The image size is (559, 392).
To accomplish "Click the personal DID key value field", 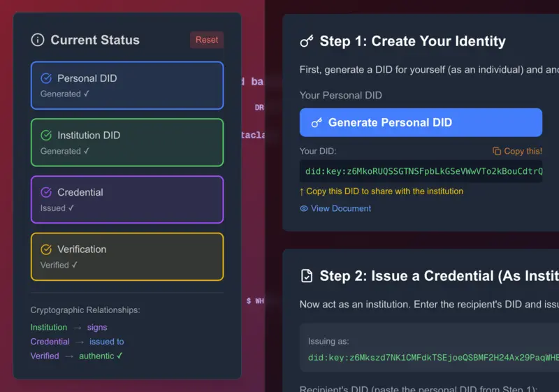I will coord(421,171).
